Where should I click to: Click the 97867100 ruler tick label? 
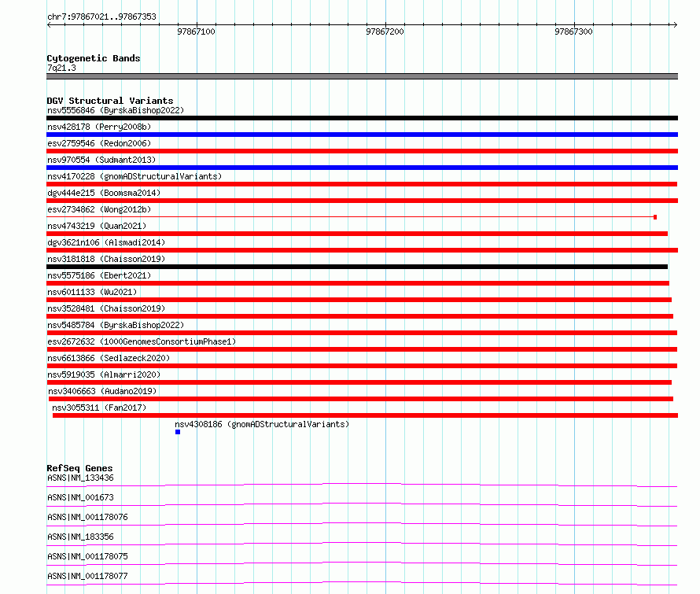pyautogui.click(x=196, y=31)
